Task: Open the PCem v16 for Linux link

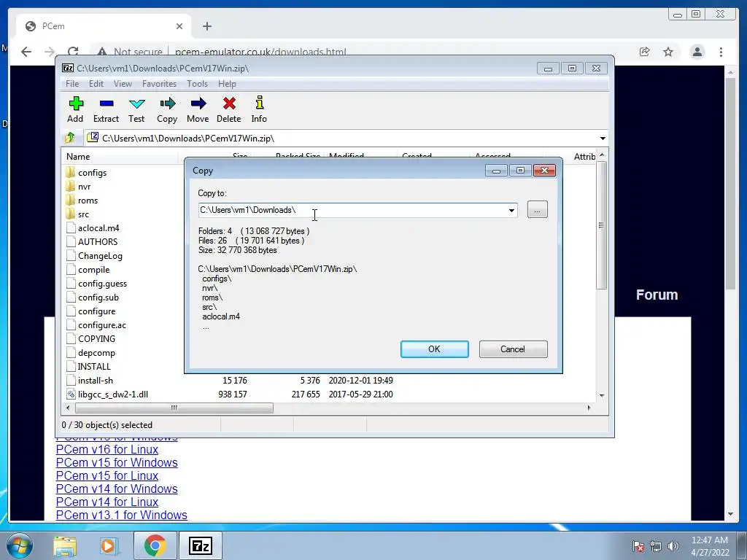Action: 107,449
